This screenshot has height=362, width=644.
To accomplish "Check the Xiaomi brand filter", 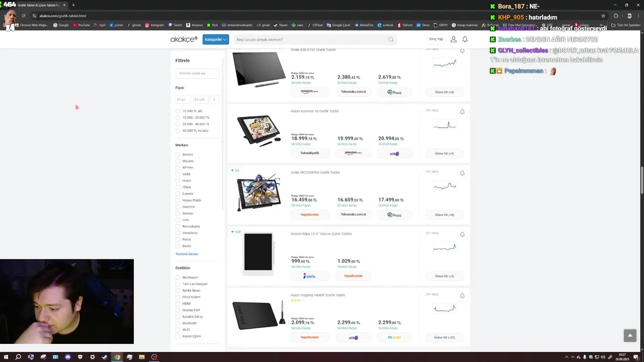I will [178, 154].
